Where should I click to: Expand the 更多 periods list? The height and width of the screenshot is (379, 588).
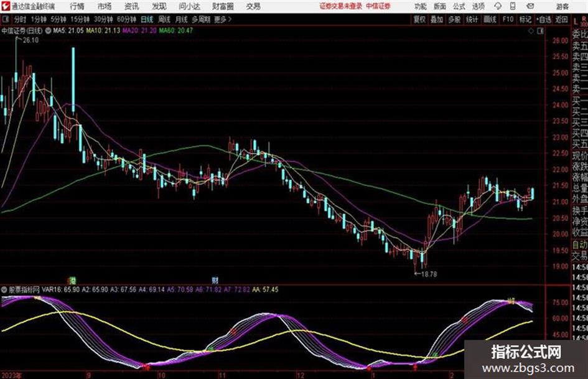(223, 19)
